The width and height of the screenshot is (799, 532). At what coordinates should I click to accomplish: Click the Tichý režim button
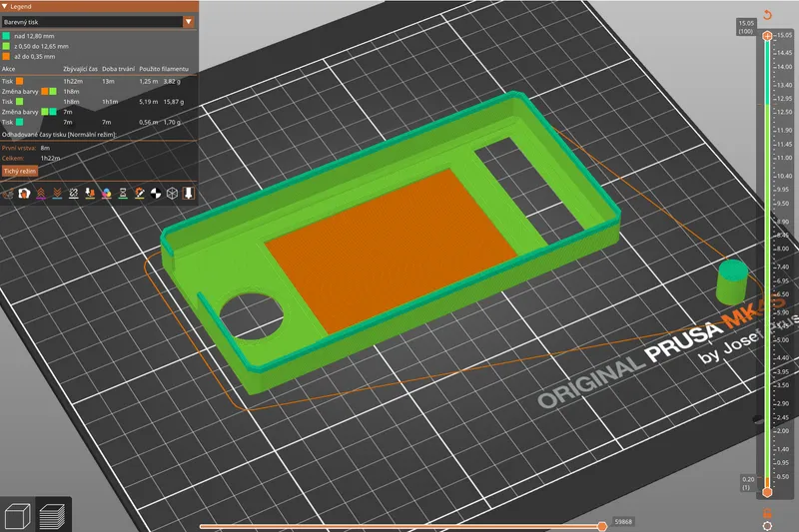[19, 172]
